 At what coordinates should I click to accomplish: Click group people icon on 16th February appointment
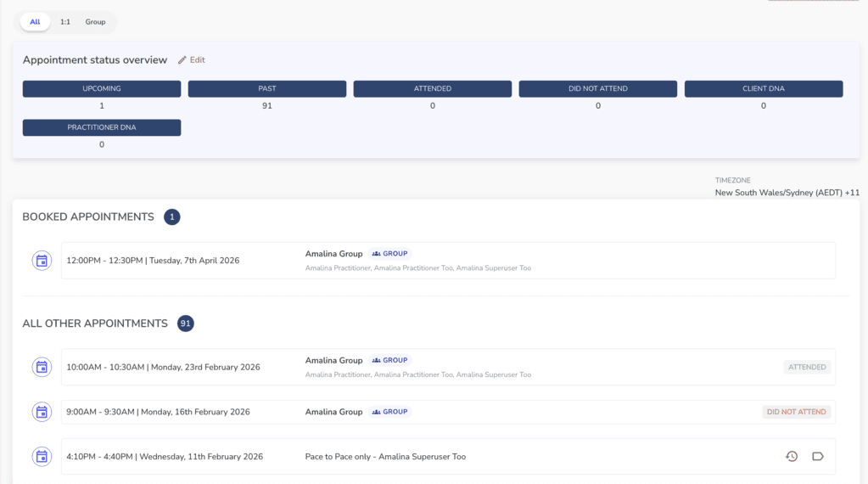pyautogui.click(x=377, y=412)
